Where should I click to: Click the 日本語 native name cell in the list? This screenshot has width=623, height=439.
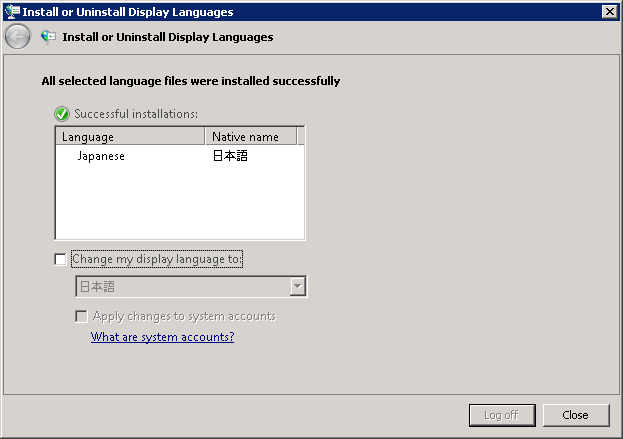pos(230,156)
